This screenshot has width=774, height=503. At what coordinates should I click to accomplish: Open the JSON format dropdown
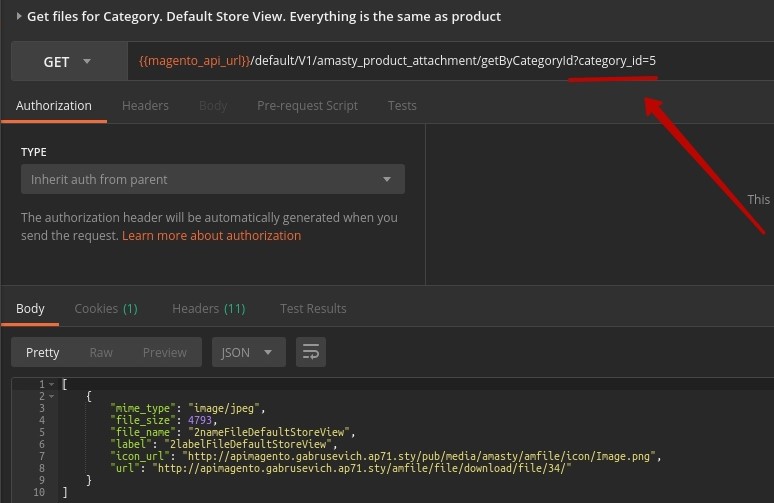[248, 352]
